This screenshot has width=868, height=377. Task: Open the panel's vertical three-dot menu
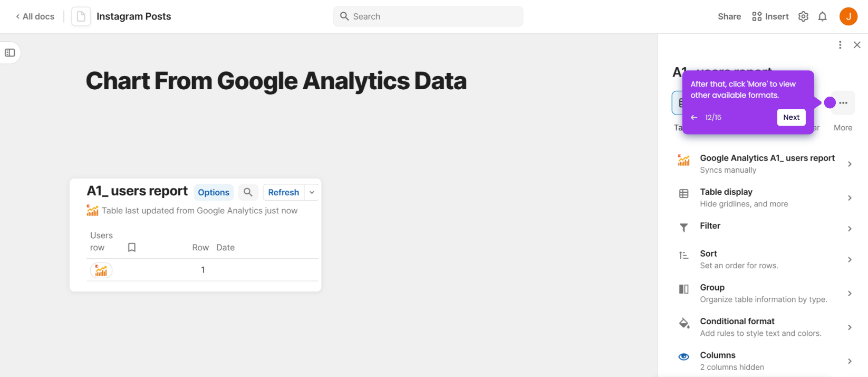tap(840, 45)
